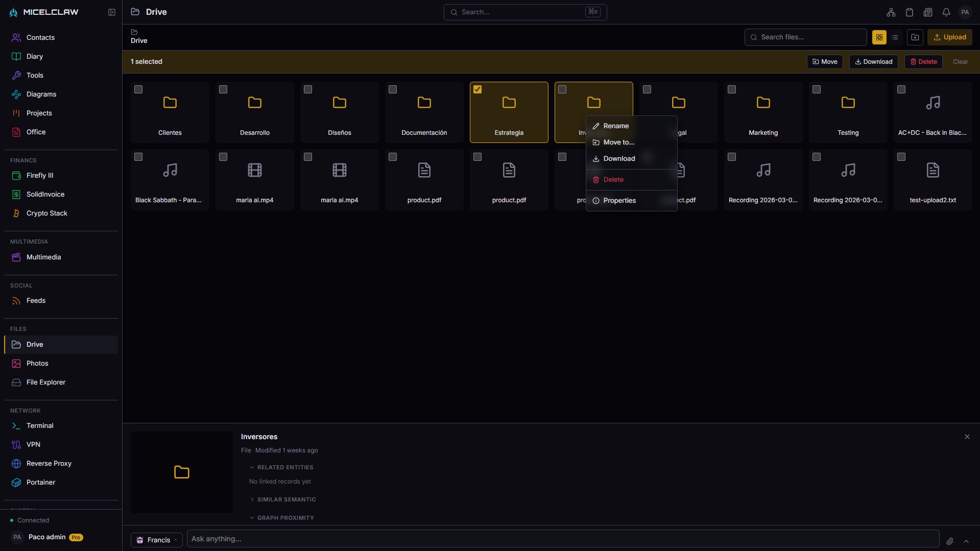This screenshot has width=980, height=551.
Task: Clear the current file selection
Action: [960, 61]
